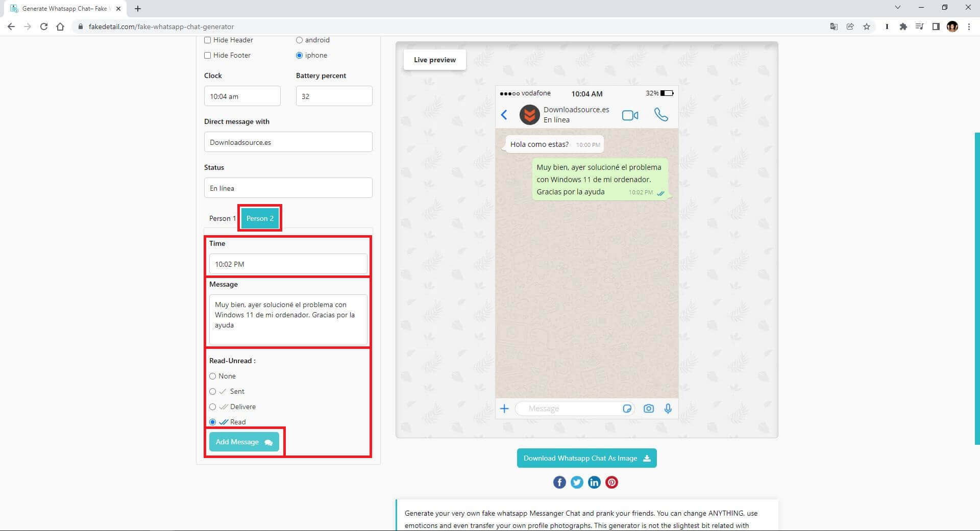
Task: Click the back chevron in chat preview
Action: coord(504,115)
